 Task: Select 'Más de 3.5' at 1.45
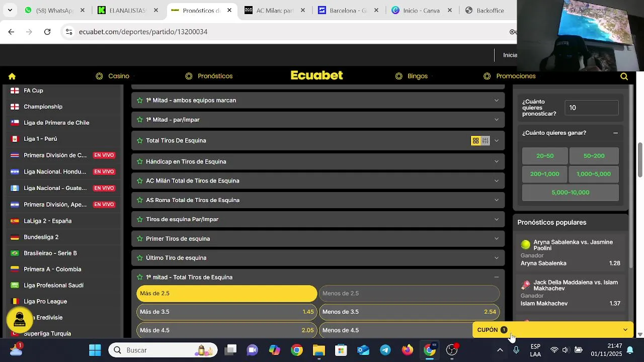[x=227, y=312]
